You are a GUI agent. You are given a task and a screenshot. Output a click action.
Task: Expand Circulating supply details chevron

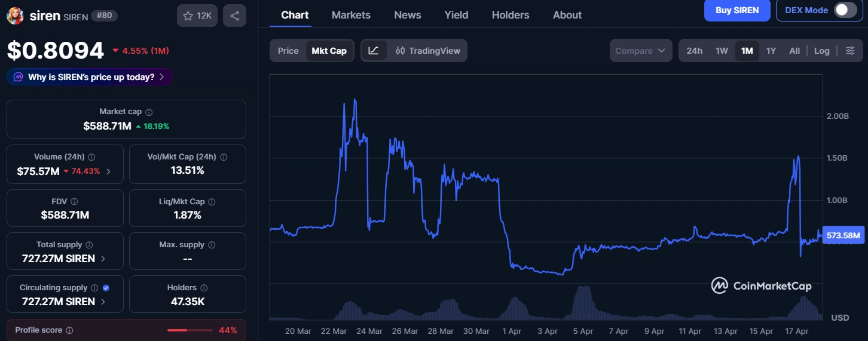tap(103, 302)
